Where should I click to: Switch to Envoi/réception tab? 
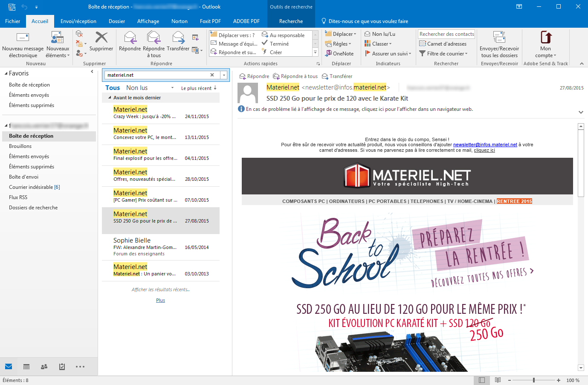point(78,21)
